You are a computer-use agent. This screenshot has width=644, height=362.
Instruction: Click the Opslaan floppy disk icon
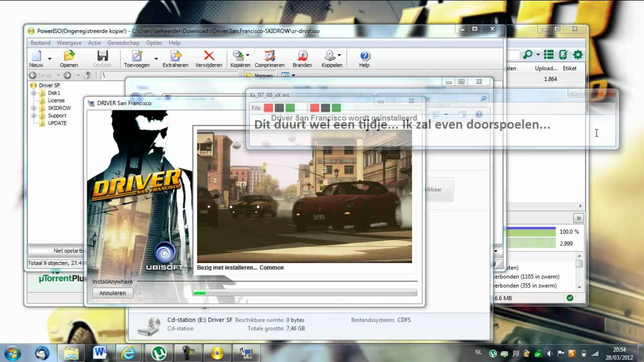[103, 55]
